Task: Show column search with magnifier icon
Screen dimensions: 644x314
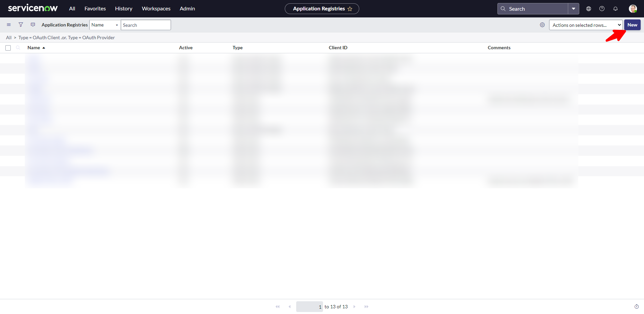Action: [18, 48]
